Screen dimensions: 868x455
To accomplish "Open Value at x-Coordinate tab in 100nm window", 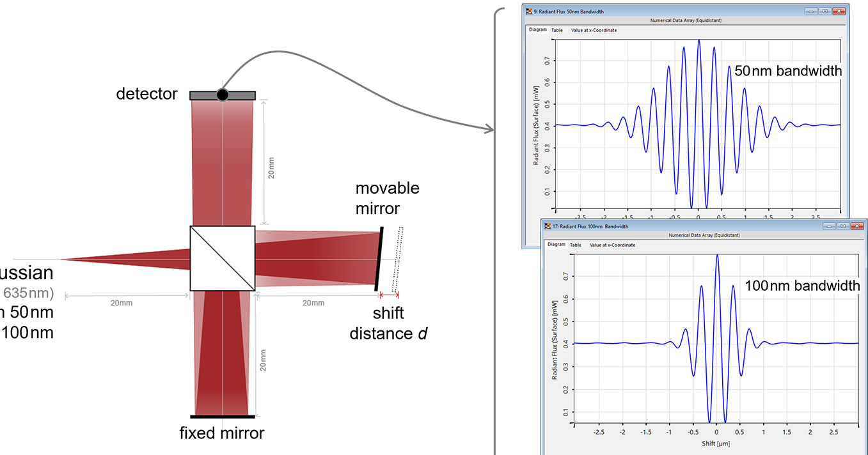I will click(x=612, y=245).
